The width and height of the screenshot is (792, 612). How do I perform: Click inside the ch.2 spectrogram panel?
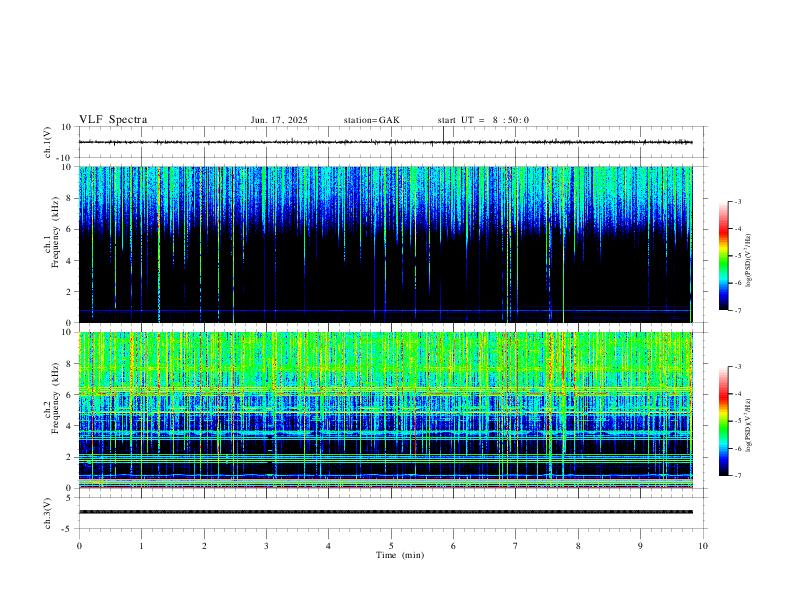pos(385,410)
